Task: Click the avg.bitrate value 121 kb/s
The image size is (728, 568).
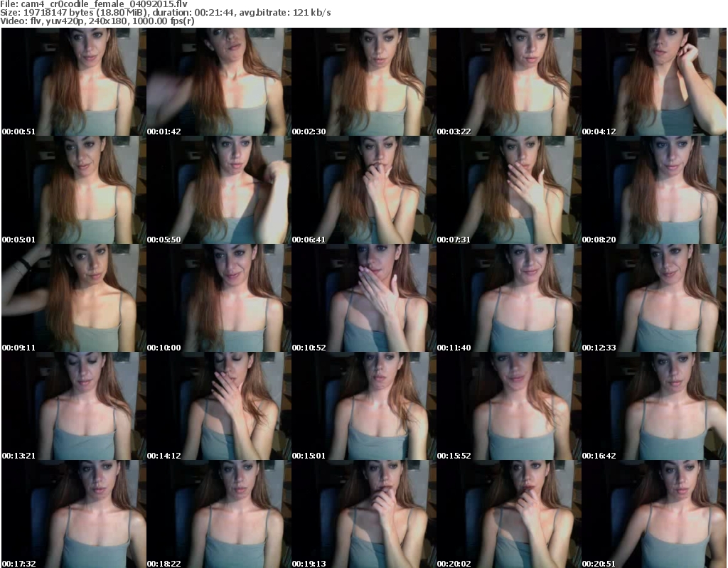Action: tap(311, 13)
